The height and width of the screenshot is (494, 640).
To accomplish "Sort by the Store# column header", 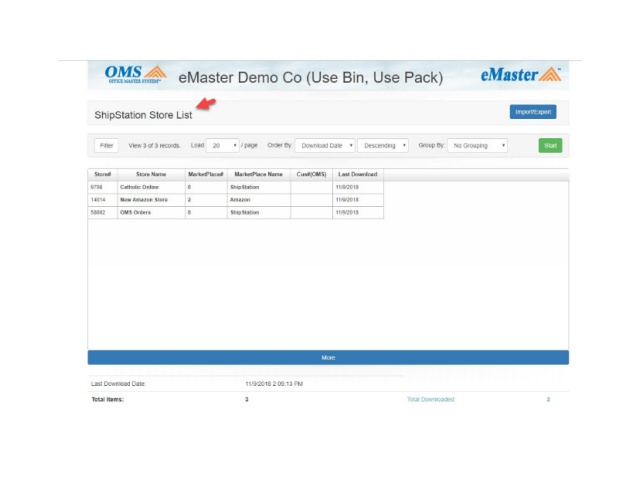I will click(102, 174).
